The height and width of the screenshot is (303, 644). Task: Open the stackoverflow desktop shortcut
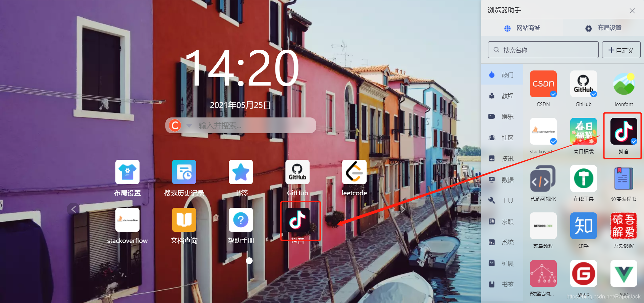127,220
